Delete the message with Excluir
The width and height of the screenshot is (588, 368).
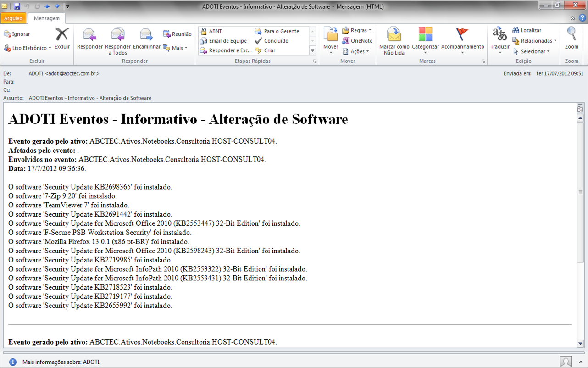62,39
